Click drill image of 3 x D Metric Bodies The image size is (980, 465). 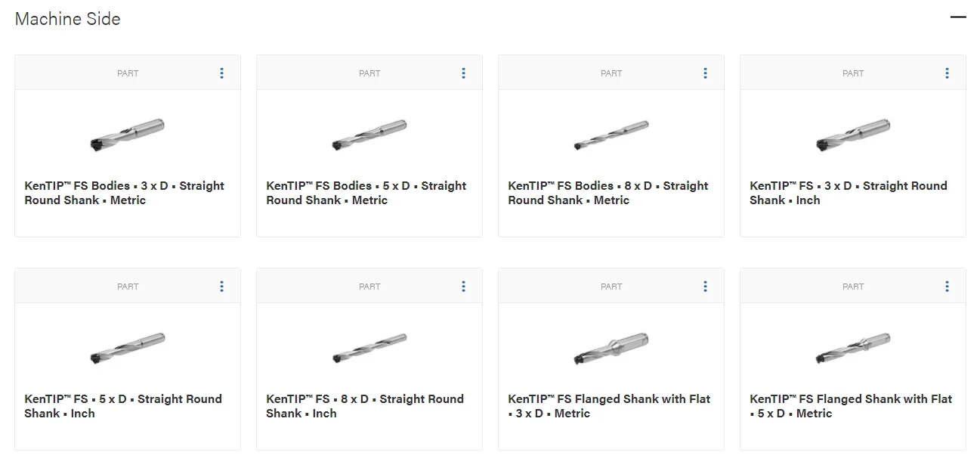(x=127, y=134)
